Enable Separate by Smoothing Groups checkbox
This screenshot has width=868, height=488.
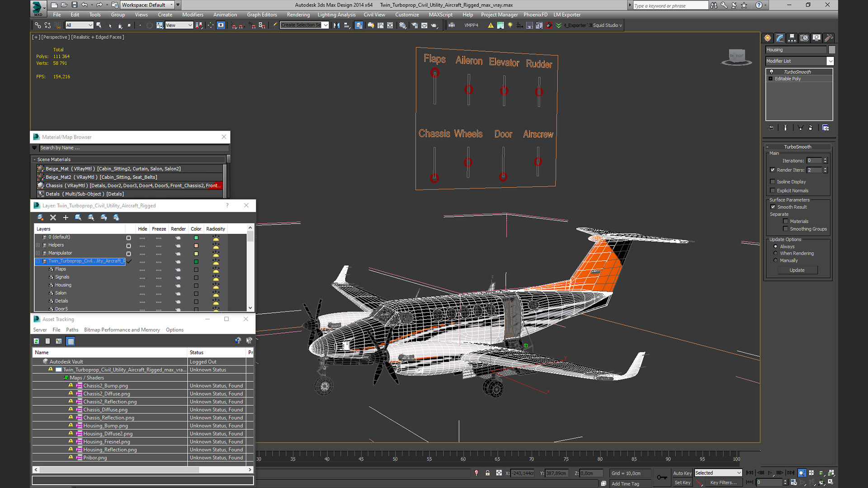pos(786,229)
